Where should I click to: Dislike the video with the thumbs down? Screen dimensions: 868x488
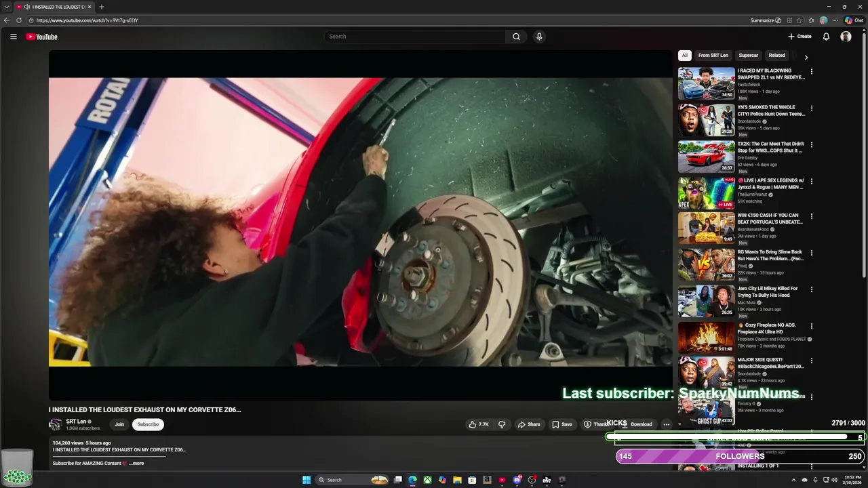point(502,424)
